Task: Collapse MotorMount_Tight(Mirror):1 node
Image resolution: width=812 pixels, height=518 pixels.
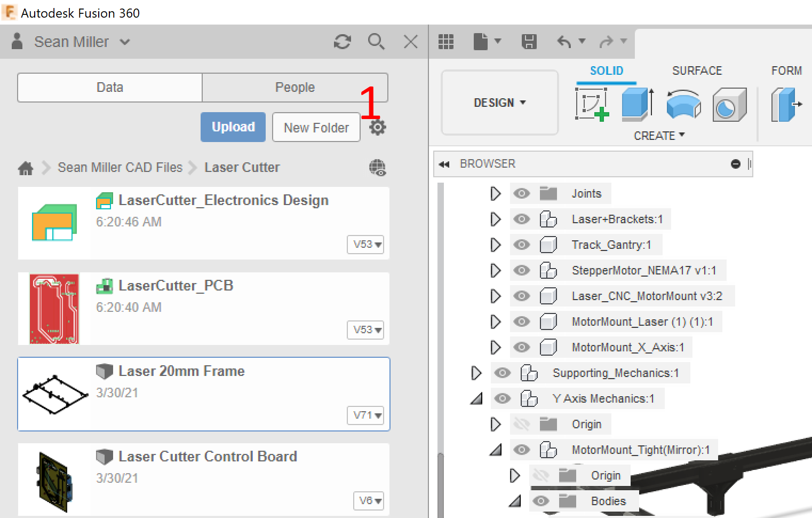Action: pyautogui.click(x=496, y=450)
